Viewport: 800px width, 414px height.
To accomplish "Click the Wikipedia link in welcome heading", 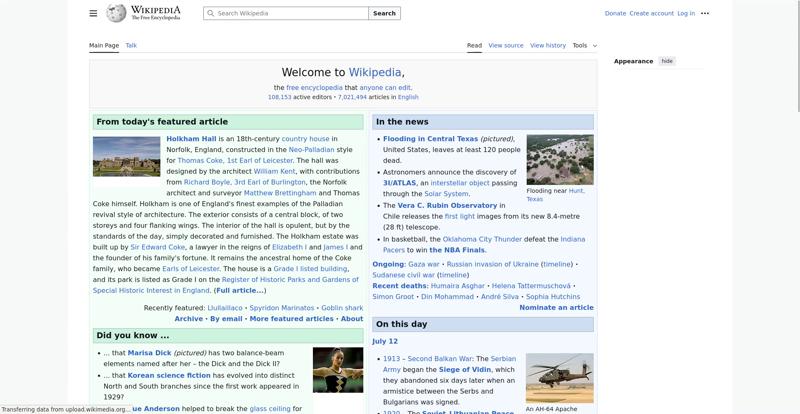I will coord(375,72).
